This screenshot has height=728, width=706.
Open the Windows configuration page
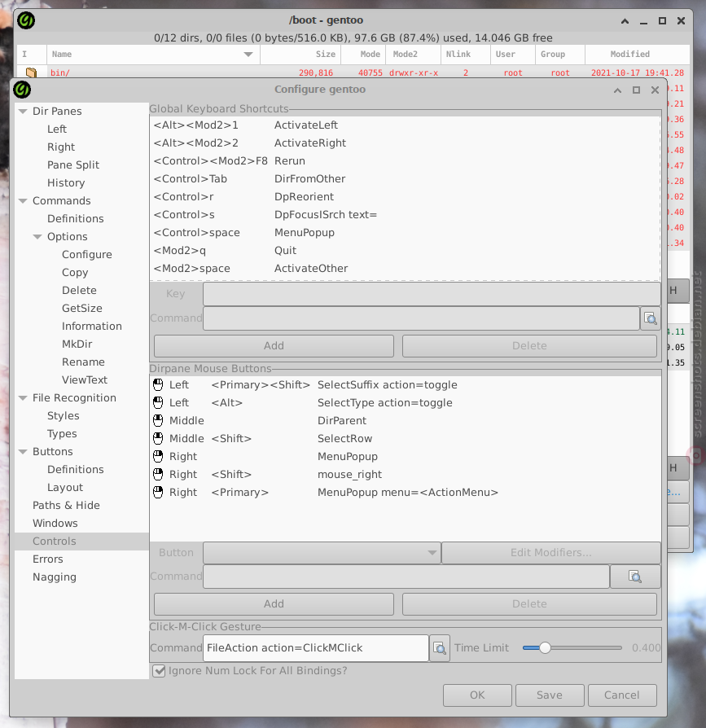pos(55,524)
